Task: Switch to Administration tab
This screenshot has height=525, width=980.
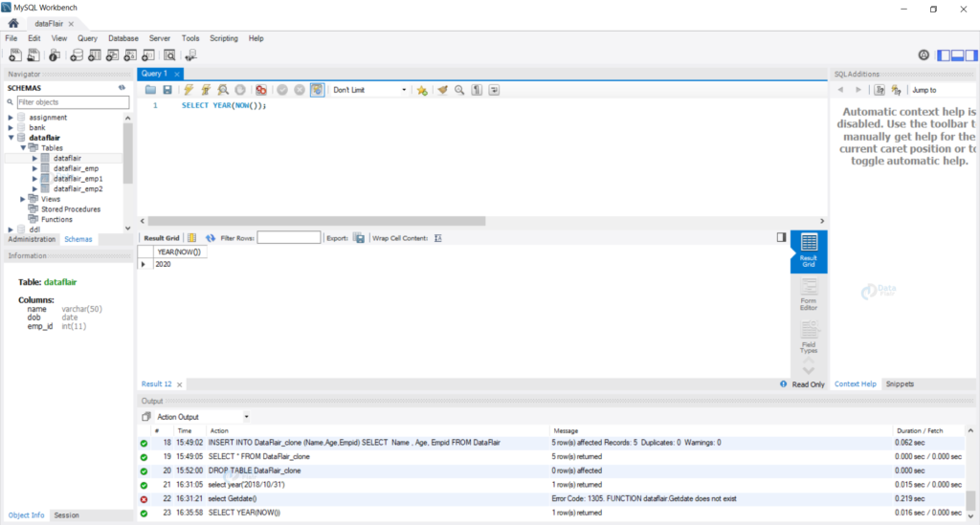Action: coord(32,239)
